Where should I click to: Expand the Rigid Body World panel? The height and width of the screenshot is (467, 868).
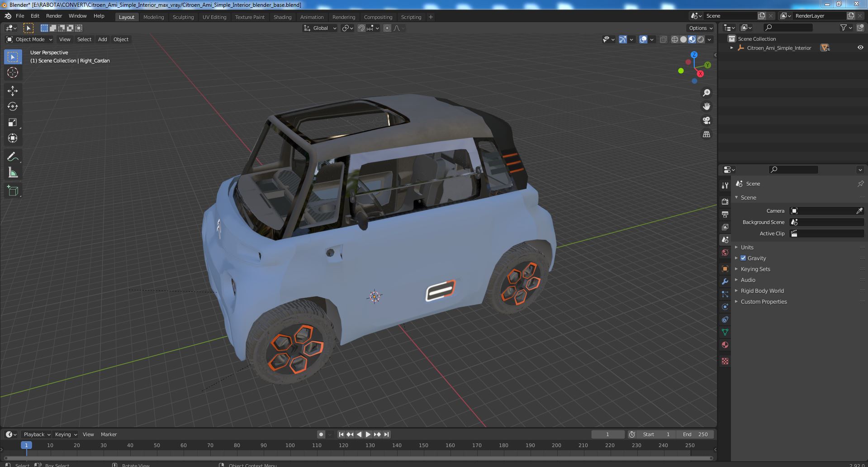point(762,291)
